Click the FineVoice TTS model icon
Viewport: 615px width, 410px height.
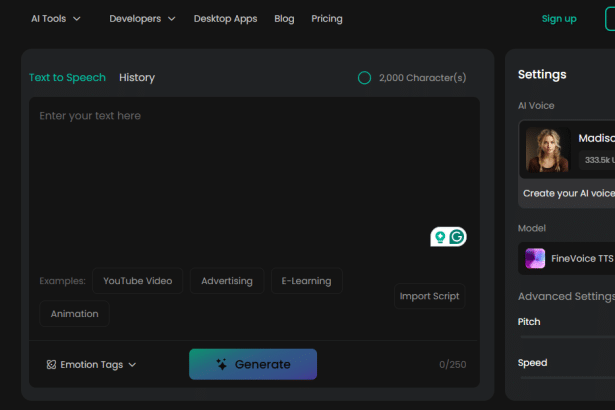(x=535, y=258)
